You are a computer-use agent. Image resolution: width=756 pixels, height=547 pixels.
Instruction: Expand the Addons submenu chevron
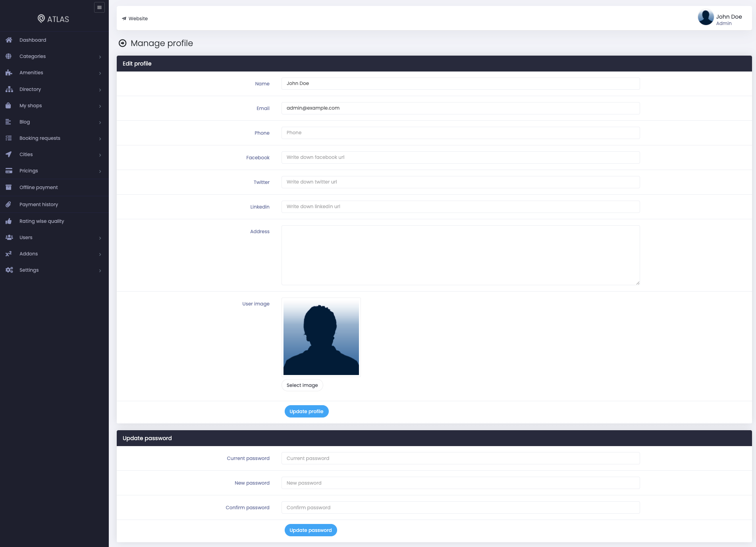pyautogui.click(x=100, y=254)
